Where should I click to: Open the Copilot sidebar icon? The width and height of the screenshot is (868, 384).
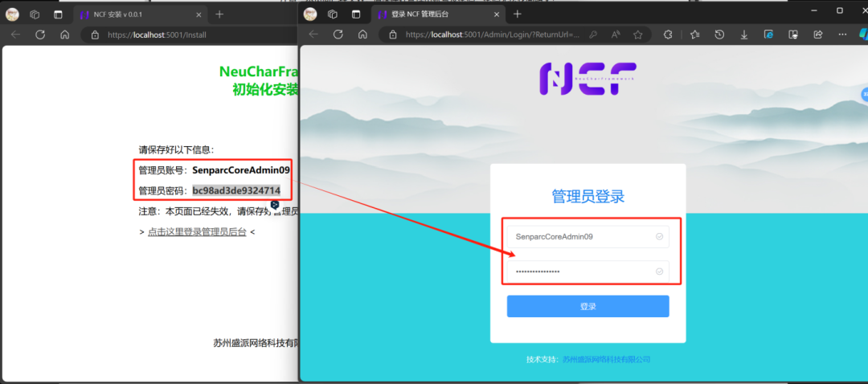pos(863,35)
